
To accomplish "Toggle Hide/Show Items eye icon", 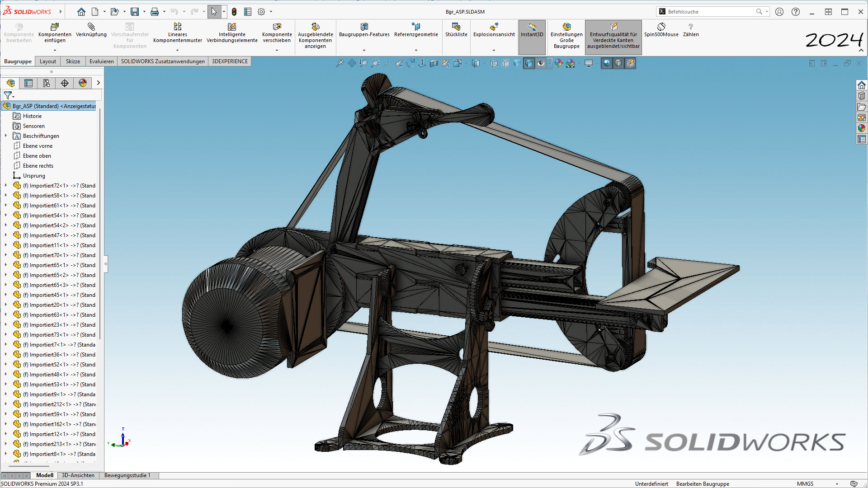I will pos(541,64).
